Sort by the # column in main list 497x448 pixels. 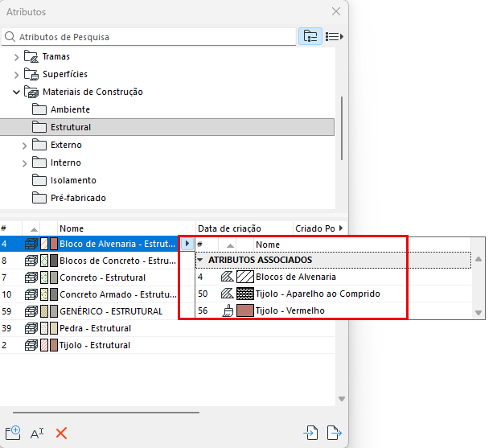point(10,228)
